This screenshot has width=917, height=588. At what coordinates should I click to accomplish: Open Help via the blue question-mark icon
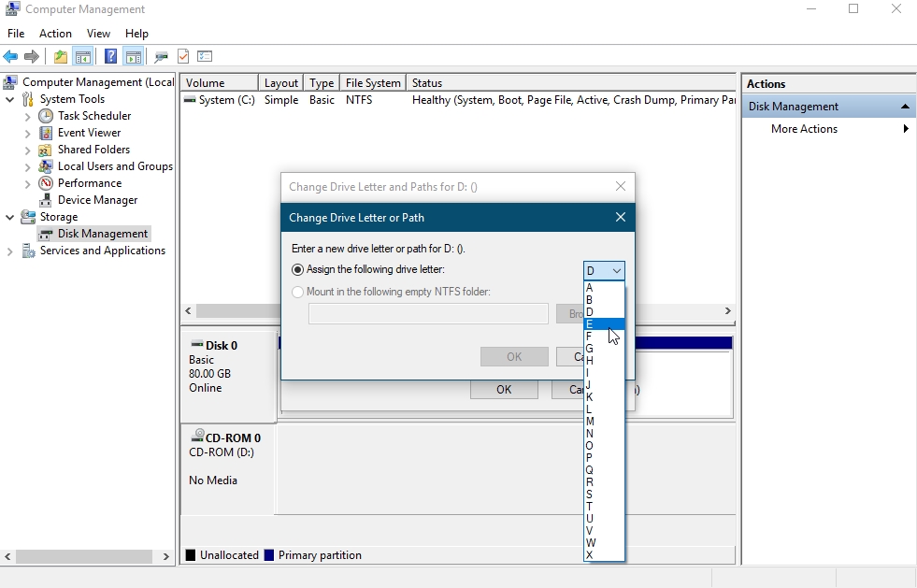pyautogui.click(x=110, y=57)
